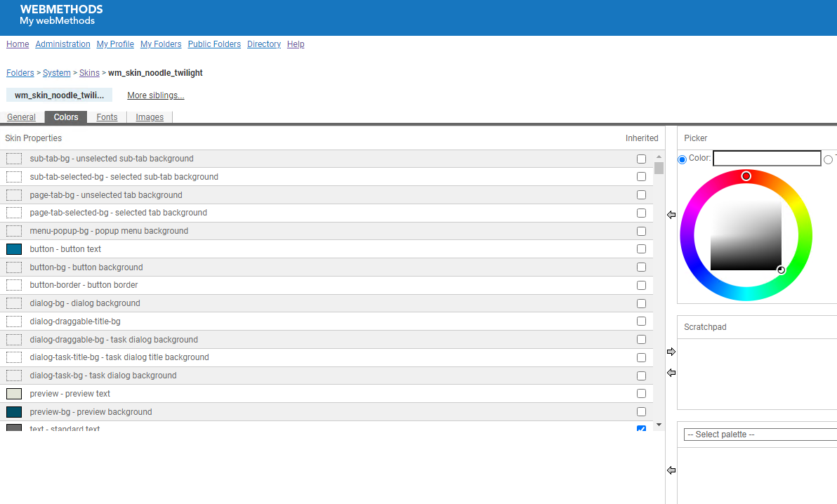Click the preview-bg dark teal swatch
837x504 pixels.
point(14,411)
